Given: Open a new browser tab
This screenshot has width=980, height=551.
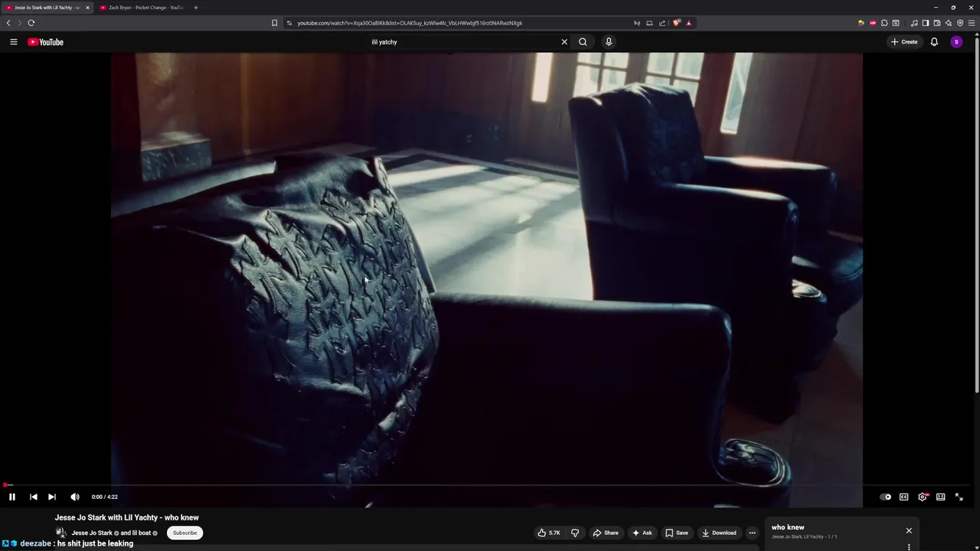Looking at the screenshot, I should click(x=195, y=8).
